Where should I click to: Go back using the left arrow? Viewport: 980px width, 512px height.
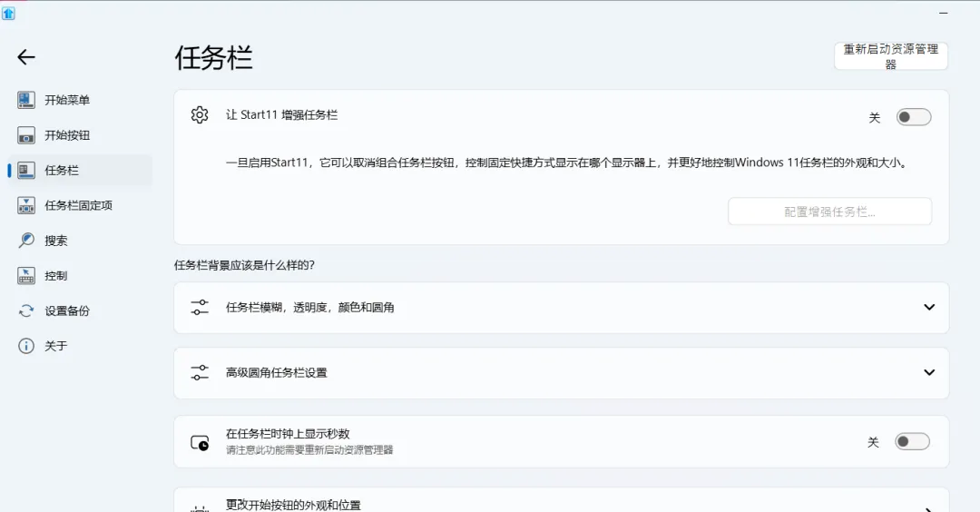tap(26, 57)
